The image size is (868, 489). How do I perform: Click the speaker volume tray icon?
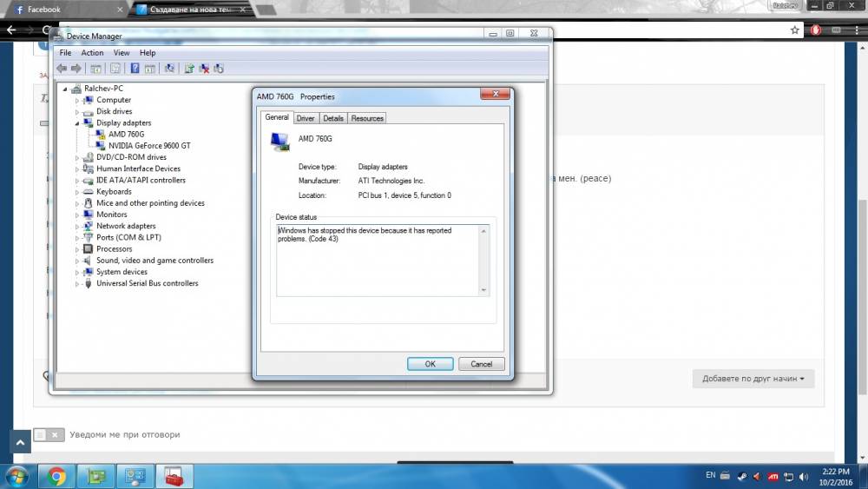click(804, 476)
